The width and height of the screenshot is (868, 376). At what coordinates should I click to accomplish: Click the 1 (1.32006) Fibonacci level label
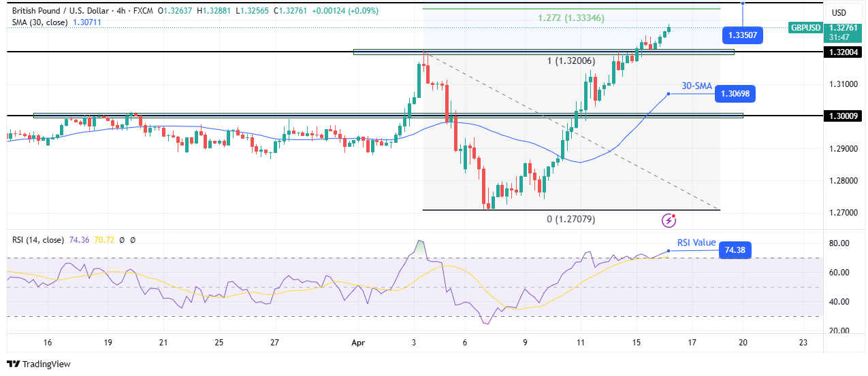[570, 61]
